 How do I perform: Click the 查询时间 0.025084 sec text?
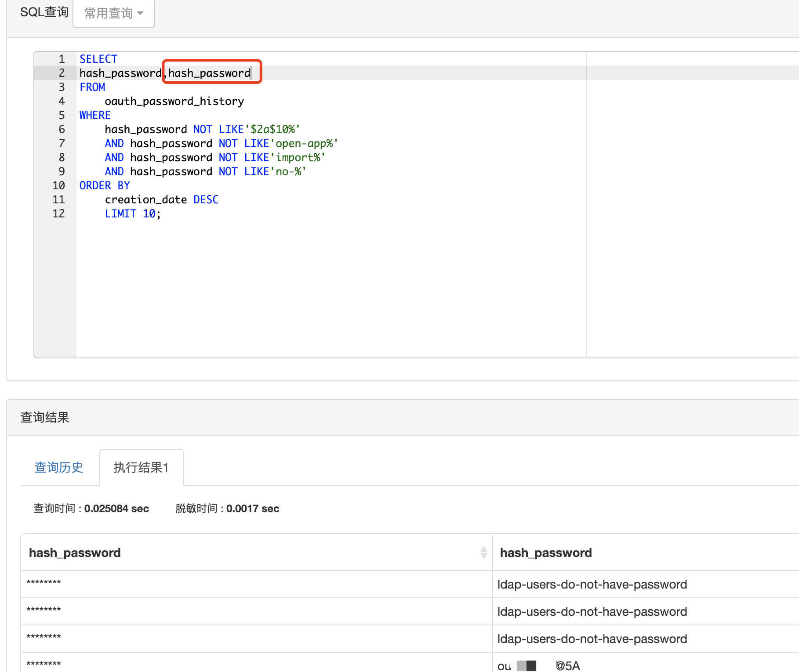click(x=91, y=508)
